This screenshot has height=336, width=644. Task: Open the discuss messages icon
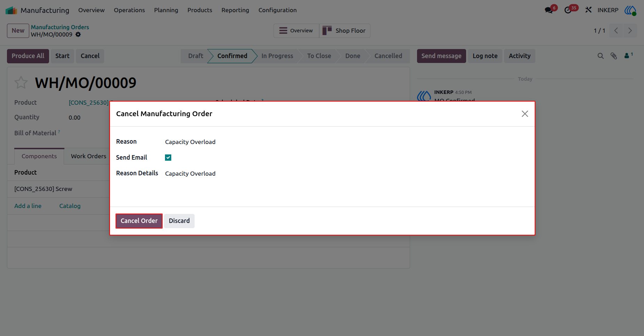point(549,10)
